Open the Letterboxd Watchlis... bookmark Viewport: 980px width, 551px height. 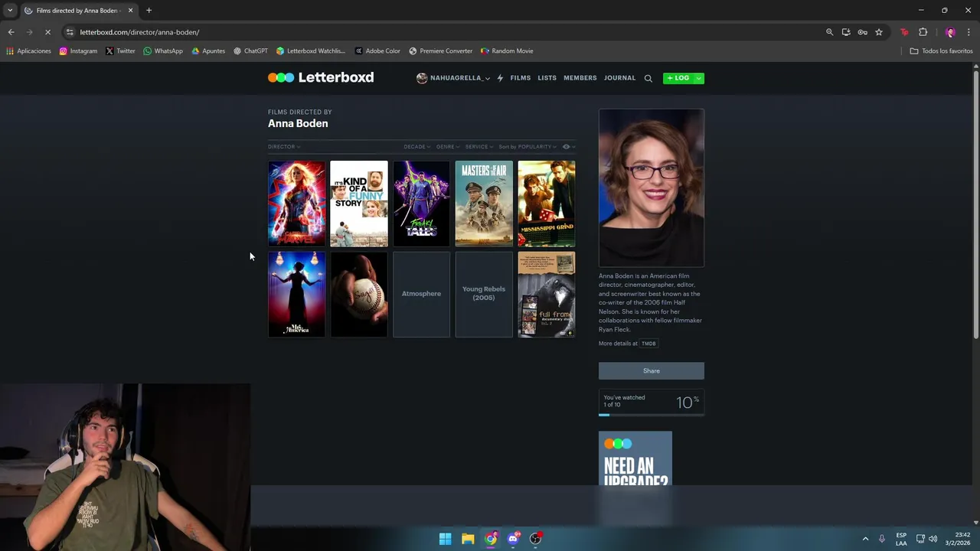point(311,51)
